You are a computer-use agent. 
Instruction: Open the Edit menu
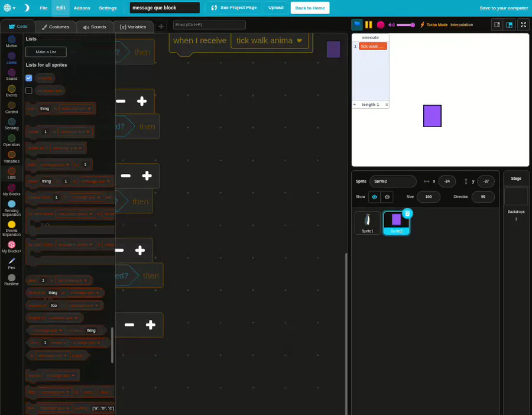[x=61, y=8]
